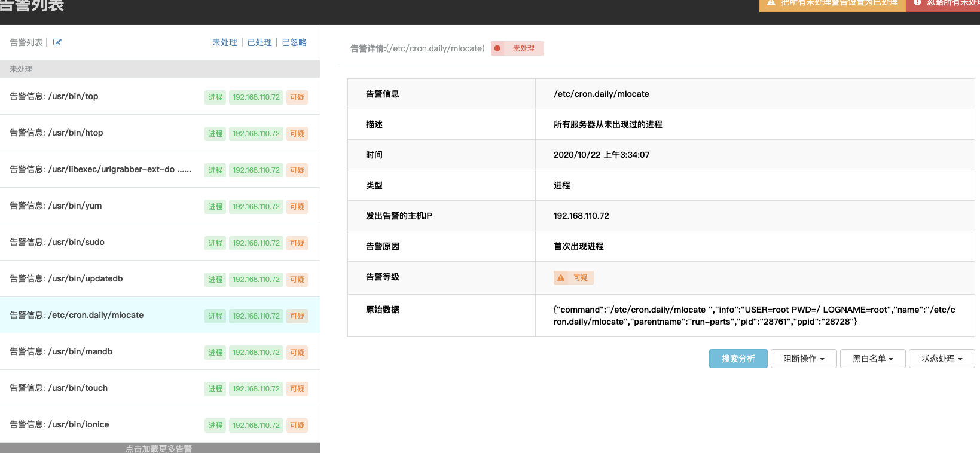Click the 进程 tag on /usr/bin/touch row

215,389
